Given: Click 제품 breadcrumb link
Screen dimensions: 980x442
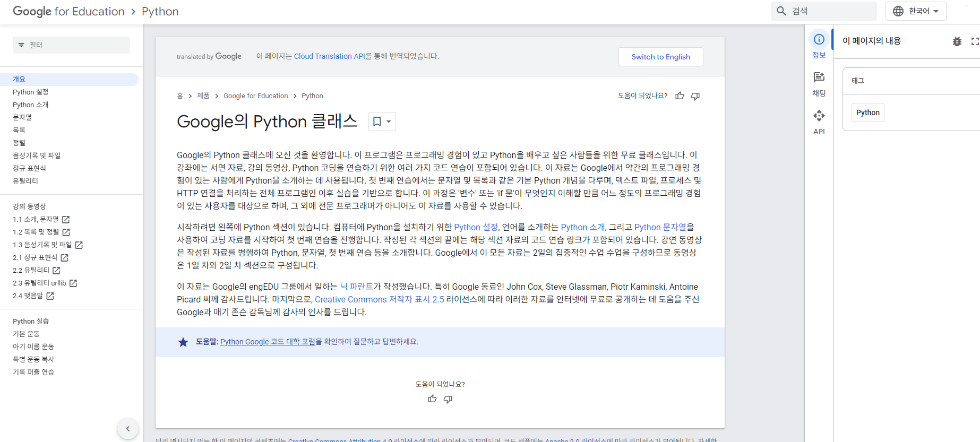Looking at the screenshot, I should click(203, 96).
